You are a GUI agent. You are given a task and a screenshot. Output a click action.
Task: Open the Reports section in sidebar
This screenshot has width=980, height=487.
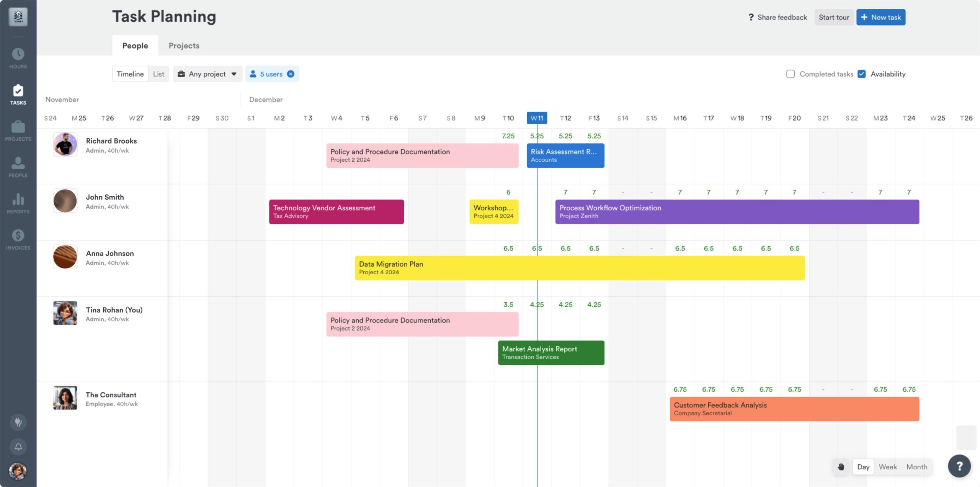(18, 203)
